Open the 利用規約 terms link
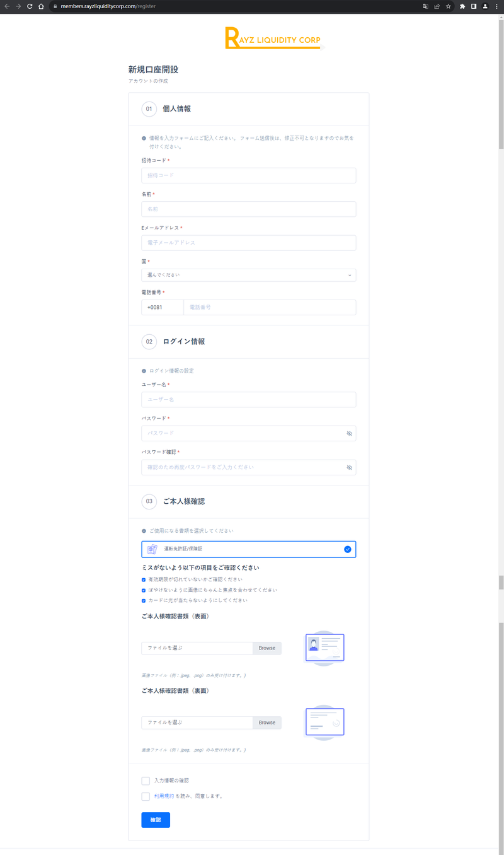 click(164, 796)
